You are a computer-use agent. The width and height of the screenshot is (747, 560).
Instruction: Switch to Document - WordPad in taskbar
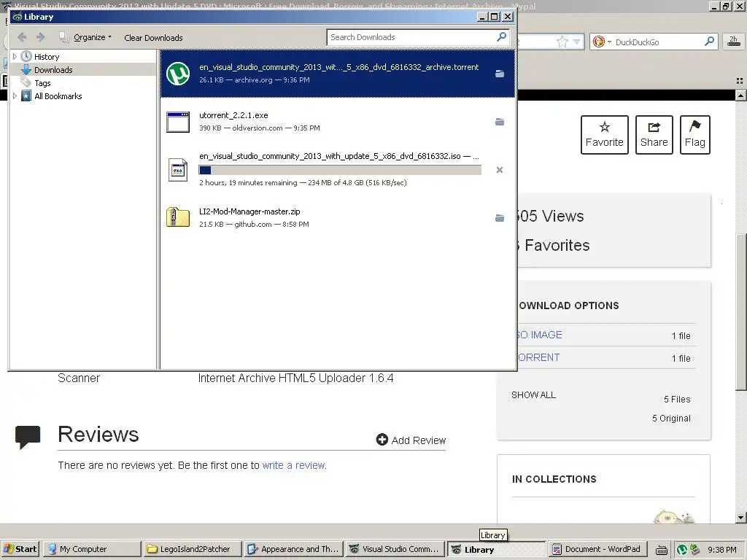[x=597, y=549]
